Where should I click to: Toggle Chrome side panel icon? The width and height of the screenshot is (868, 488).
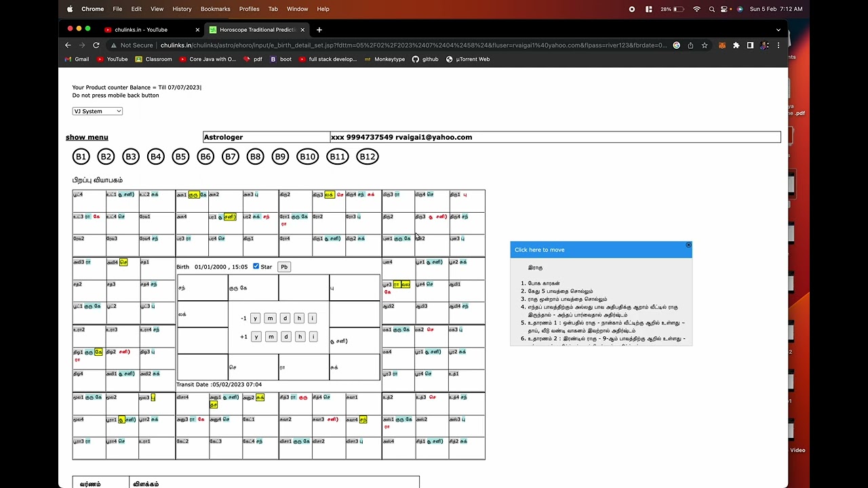coord(750,45)
